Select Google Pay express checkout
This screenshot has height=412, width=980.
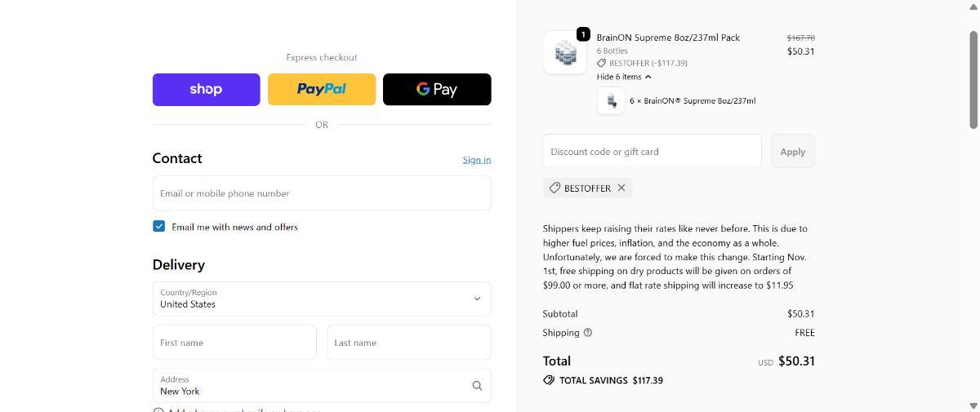(x=437, y=90)
